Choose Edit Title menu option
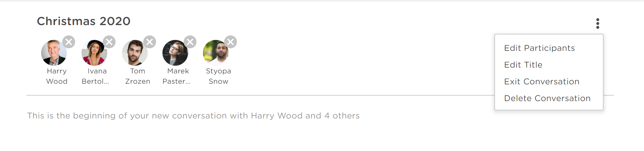This screenshot has width=644, height=151. click(x=523, y=65)
